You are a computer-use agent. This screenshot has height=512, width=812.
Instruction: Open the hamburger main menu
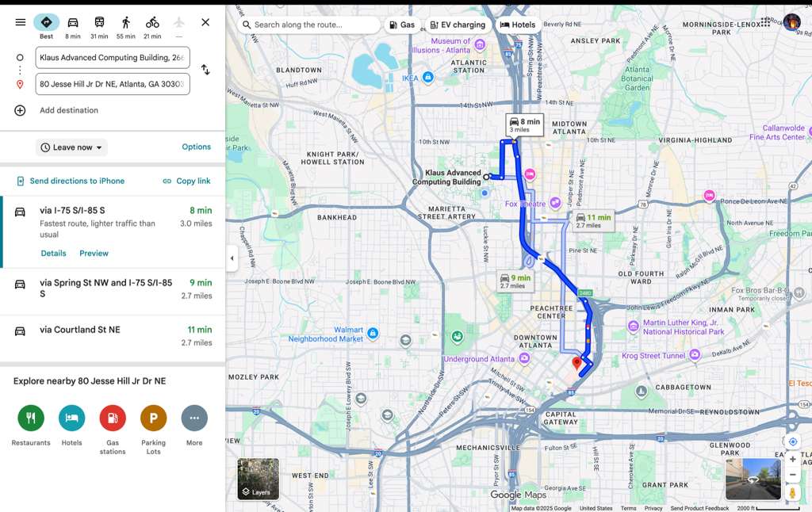tap(20, 22)
